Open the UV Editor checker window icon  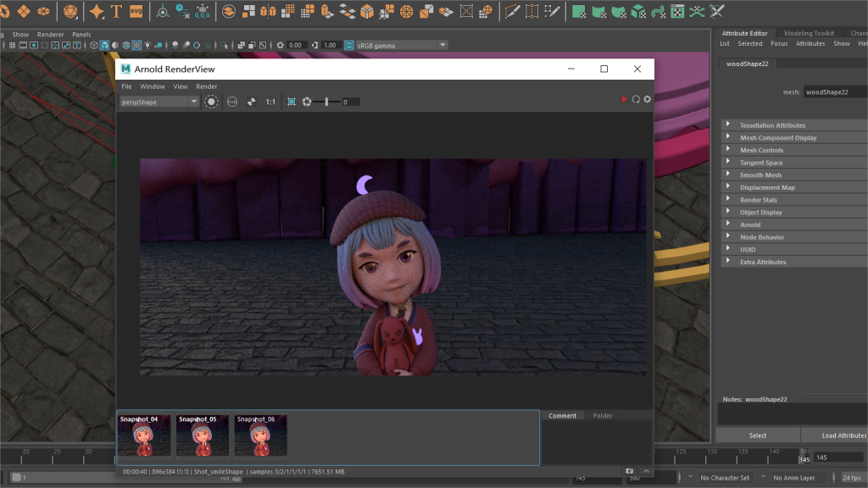(x=677, y=11)
